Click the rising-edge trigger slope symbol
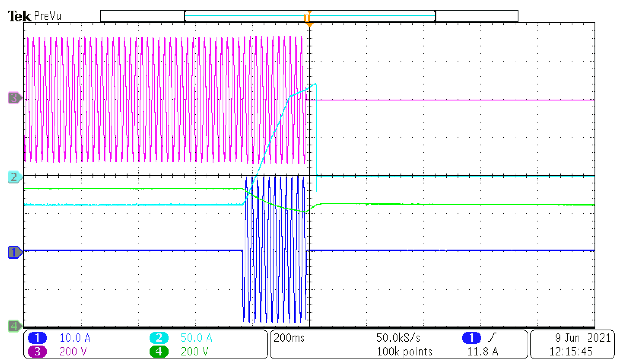620x364 pixels. click(492, 337)
